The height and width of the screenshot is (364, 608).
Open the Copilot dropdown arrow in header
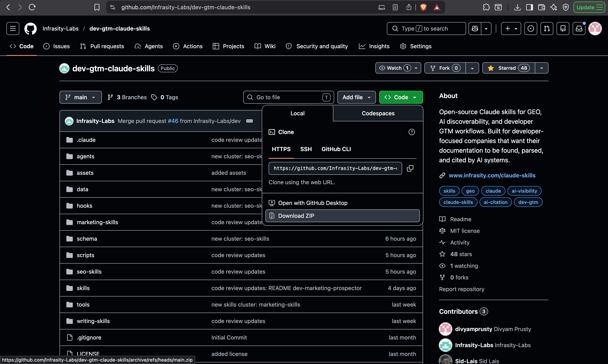486,29
